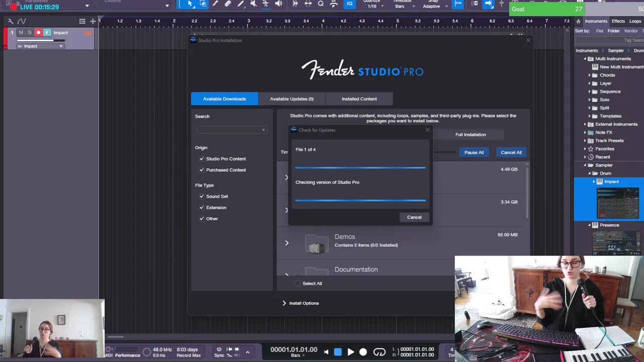Switch to Available Downloads tab
Screen dimensions: 644x362
point(224,99)
